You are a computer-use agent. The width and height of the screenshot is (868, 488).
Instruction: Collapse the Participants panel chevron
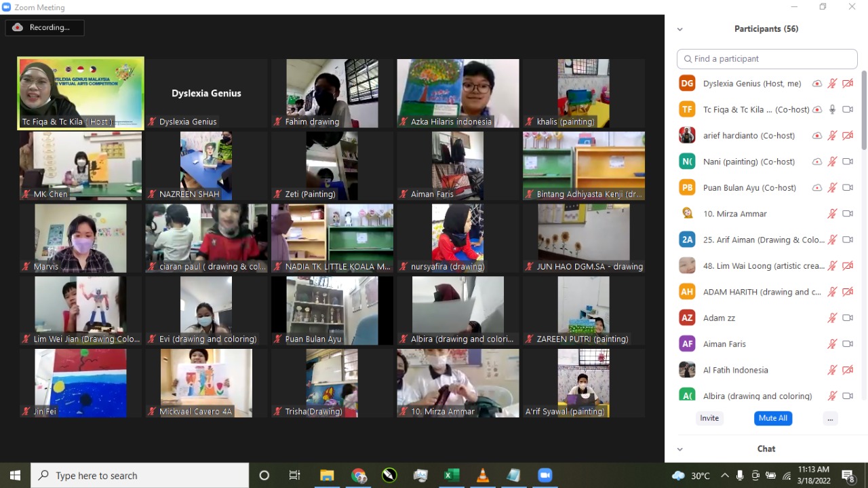coord(680,29)
